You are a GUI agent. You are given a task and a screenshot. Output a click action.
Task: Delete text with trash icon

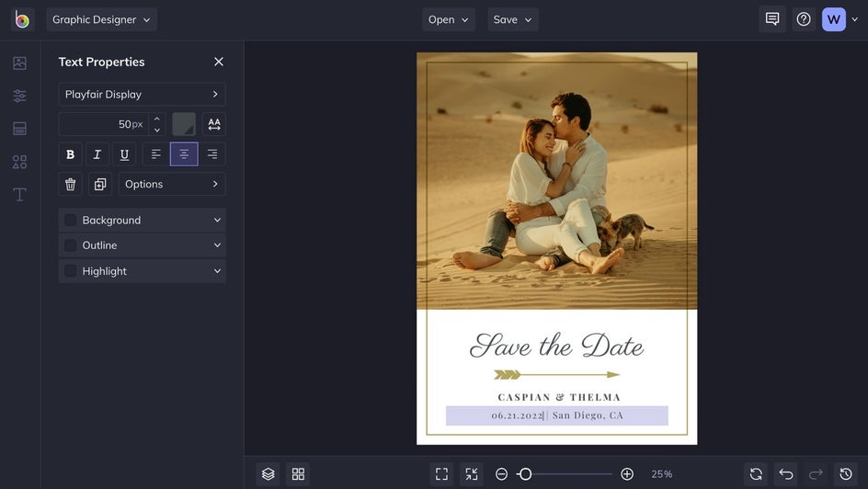tap(70, 184)
